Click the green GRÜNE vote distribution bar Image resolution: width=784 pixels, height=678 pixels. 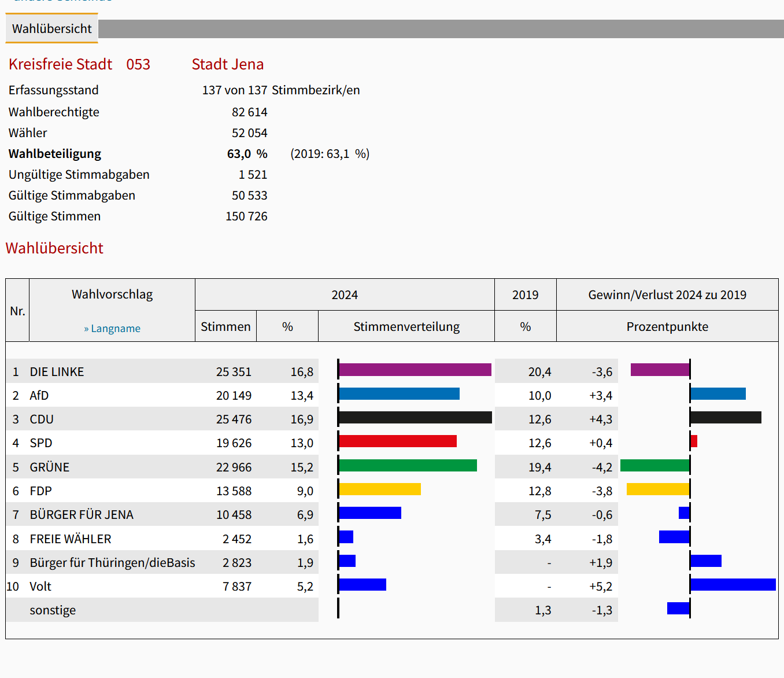tap(408, 465)
